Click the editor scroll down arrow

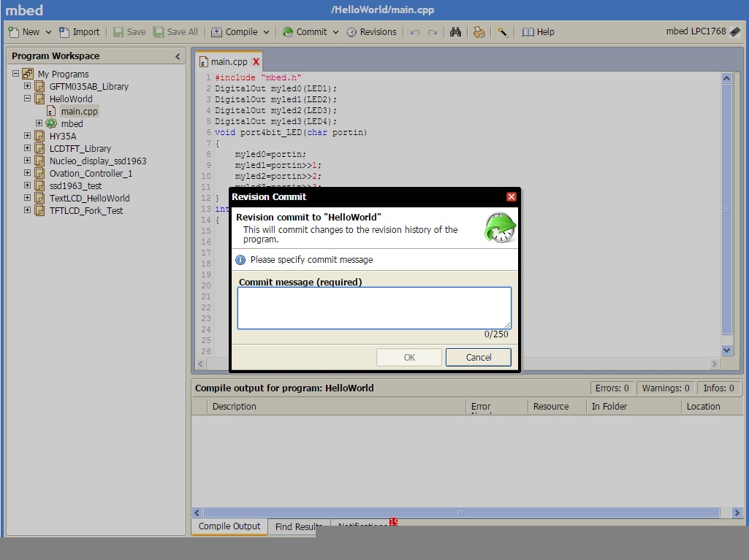click(x=726, y=350)
